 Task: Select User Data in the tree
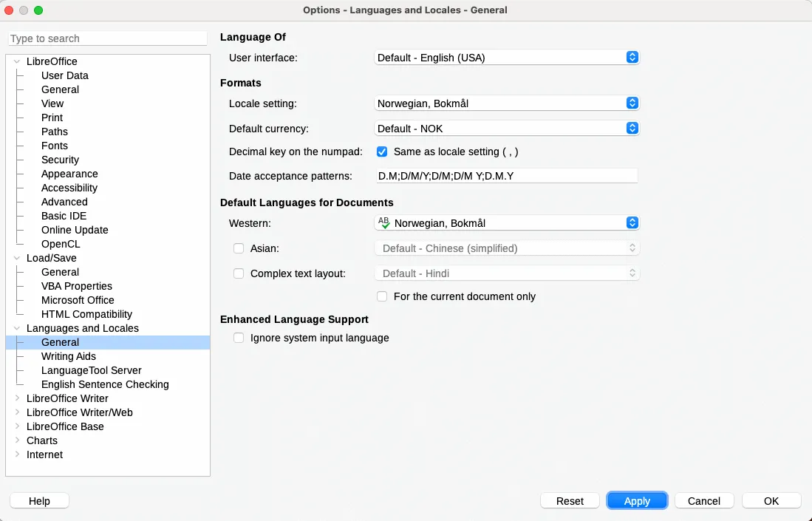(x=65, y=75)
